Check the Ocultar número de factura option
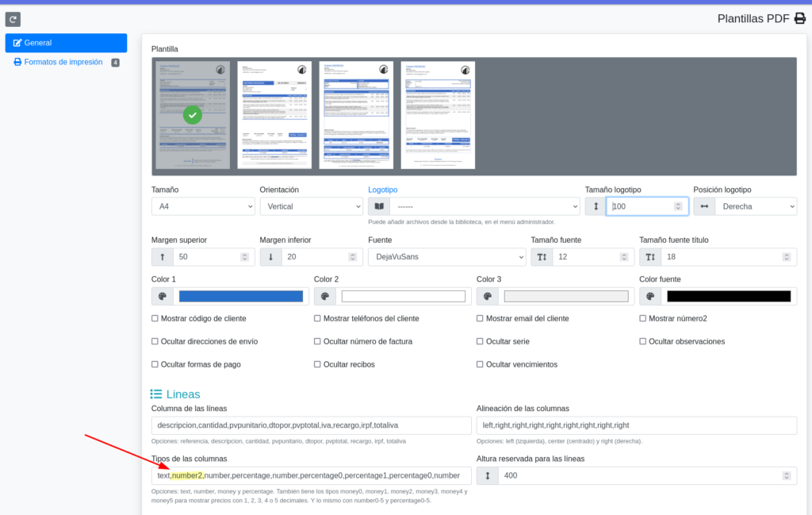 318,341
